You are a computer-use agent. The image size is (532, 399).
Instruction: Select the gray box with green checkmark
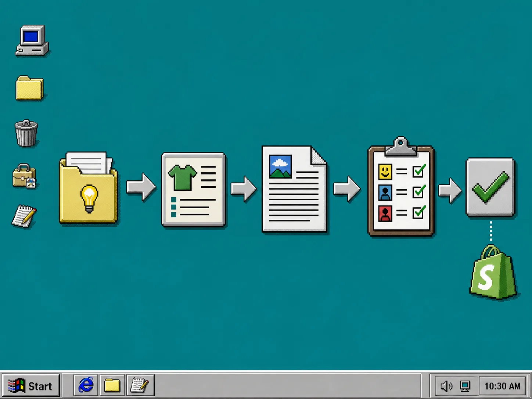(490, 187)
